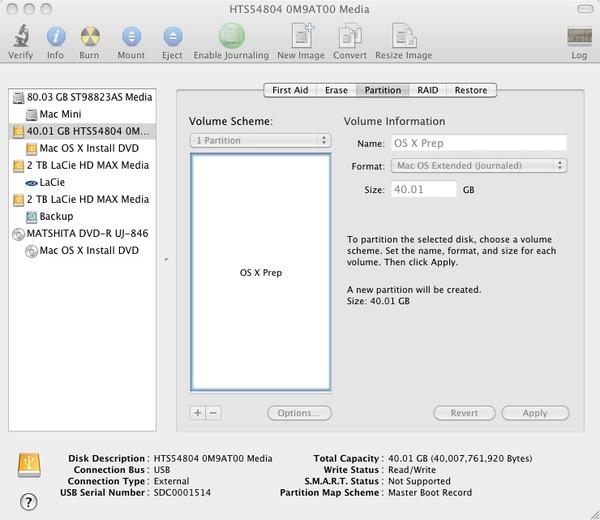
Task: Select 80.03 GB ST98823AS Media disk
Action: (x=82, y=97)
